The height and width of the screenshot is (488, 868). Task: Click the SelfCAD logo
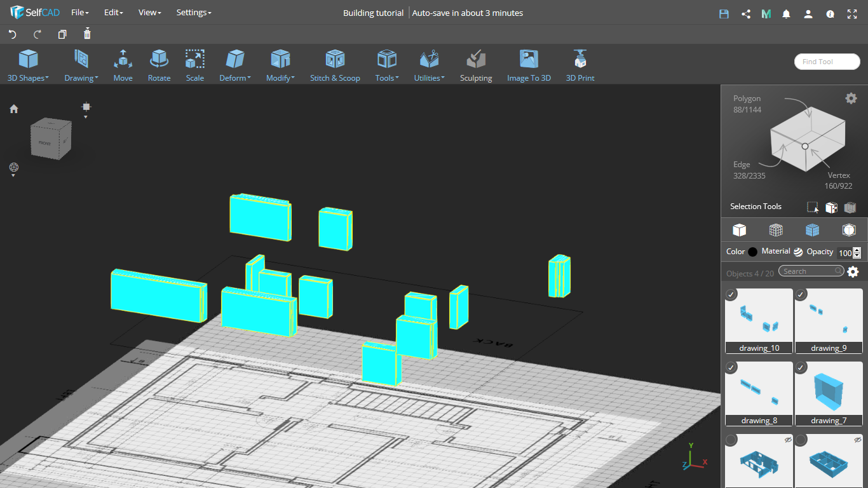[34, 13]
